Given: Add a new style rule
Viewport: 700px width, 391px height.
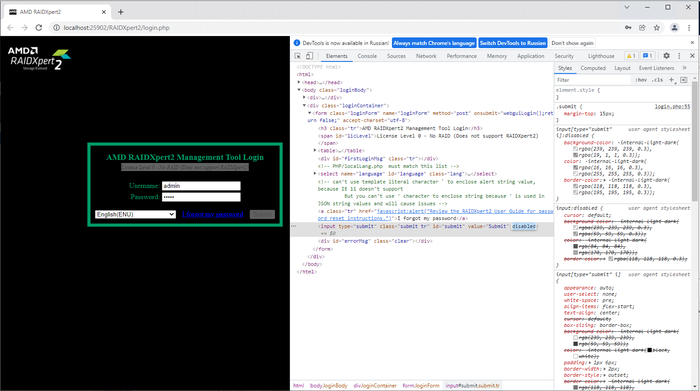Looking at the screenshot, I should (671, 80).
